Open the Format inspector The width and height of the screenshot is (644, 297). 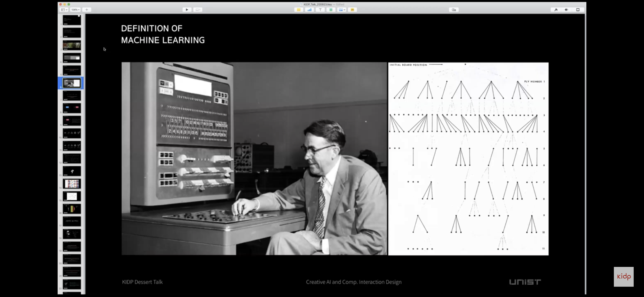point(556,10)
